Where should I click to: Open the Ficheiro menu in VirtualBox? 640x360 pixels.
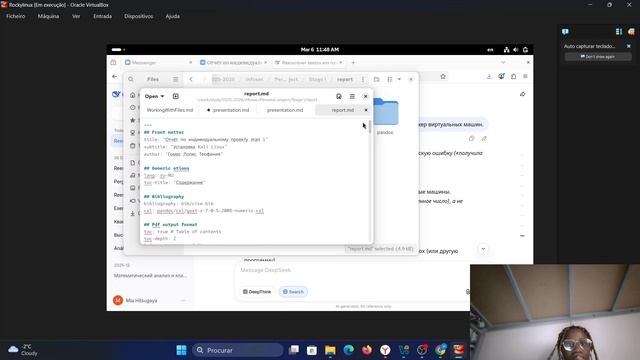[16, 16]
